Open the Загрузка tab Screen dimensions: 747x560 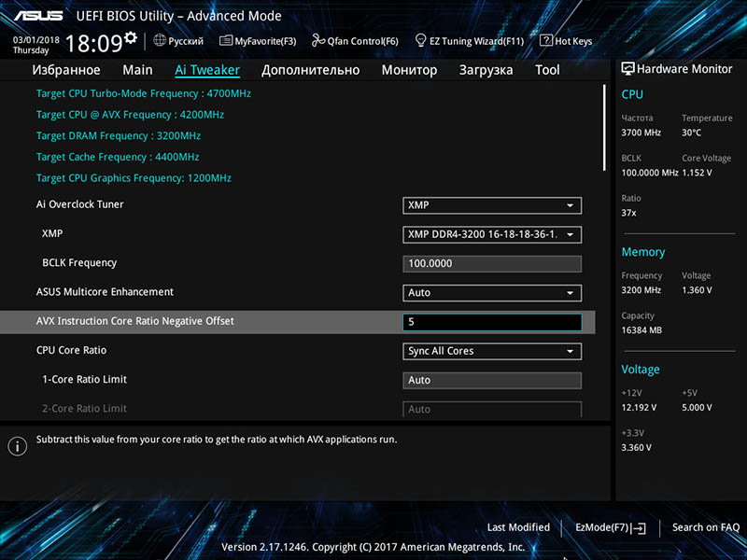(x=486, y=70)
